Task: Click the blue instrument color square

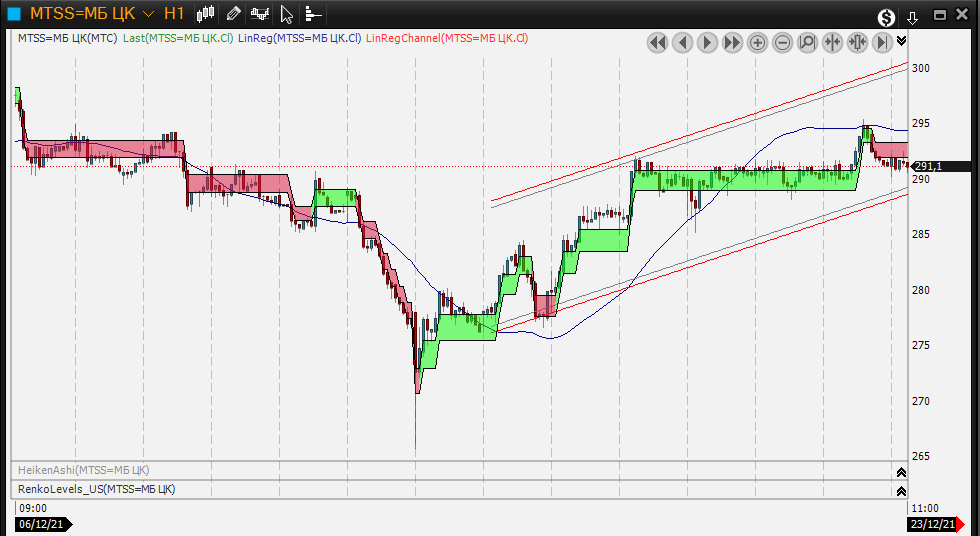Action: [x=14, y=14]
